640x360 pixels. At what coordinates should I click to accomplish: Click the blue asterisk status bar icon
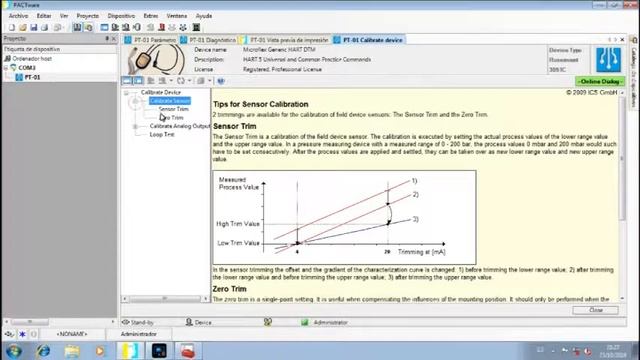[22, 334]
